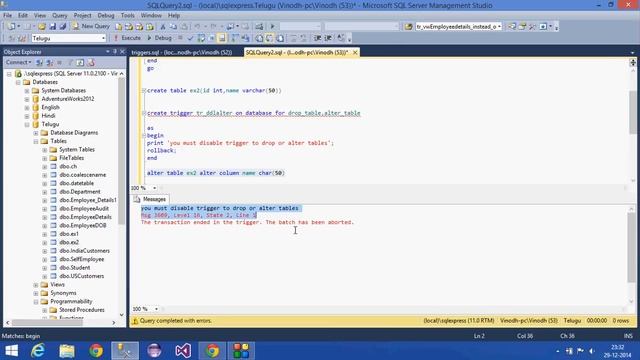Image resolution: width=640 pixels, height=360 pixels.
Task: Click the Activity Monitor icon
Action: 259,27
